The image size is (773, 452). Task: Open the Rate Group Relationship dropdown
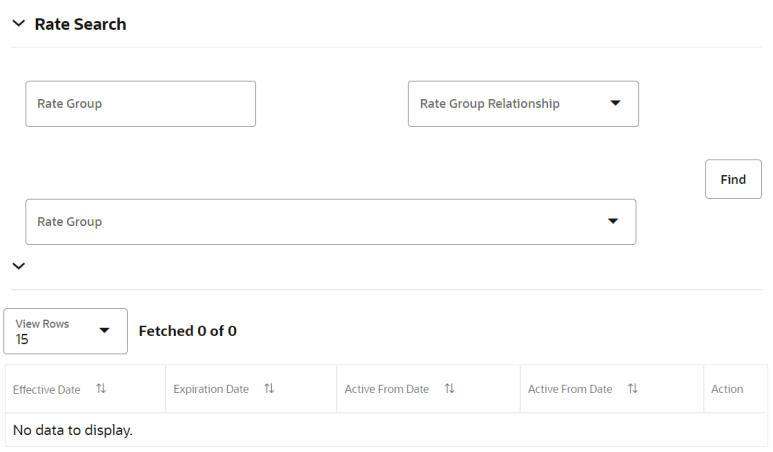[x=523, y=104]
